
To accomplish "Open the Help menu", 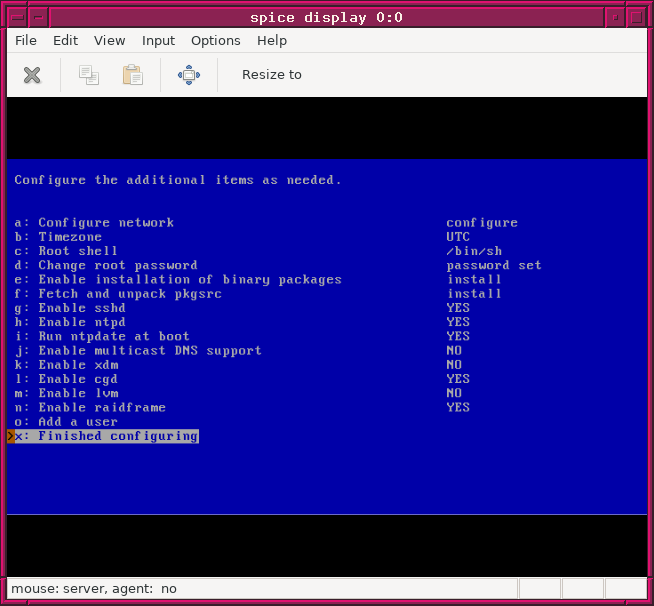I will tap(272, 41).
